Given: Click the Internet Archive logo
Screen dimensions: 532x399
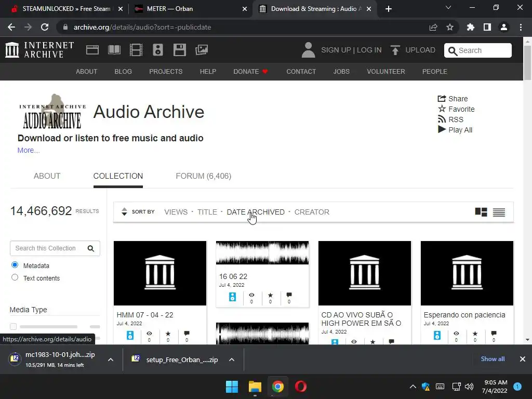Looking at the screenshot, I should point(39,50).
